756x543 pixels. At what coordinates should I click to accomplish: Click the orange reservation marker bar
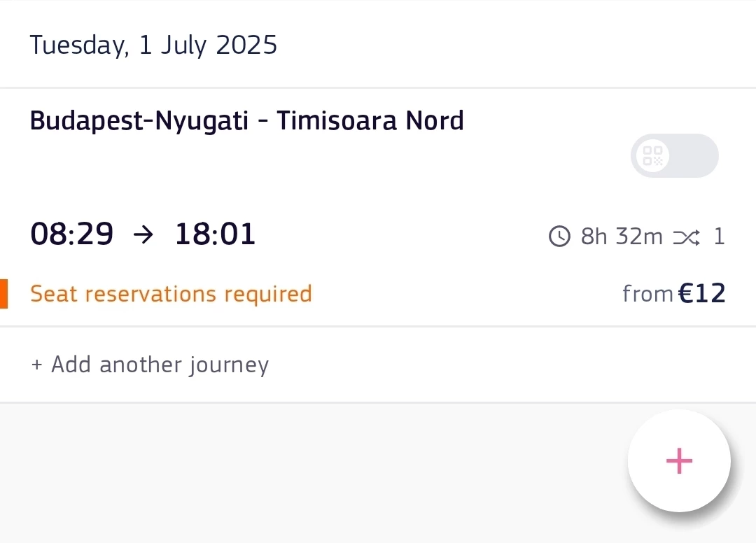pos(4,293)
